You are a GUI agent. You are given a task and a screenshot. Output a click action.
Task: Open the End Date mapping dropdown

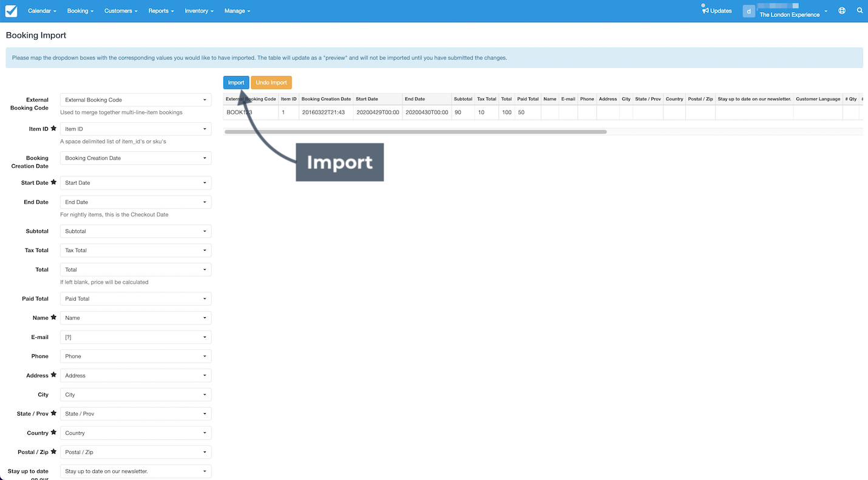(x=136, y=202)
